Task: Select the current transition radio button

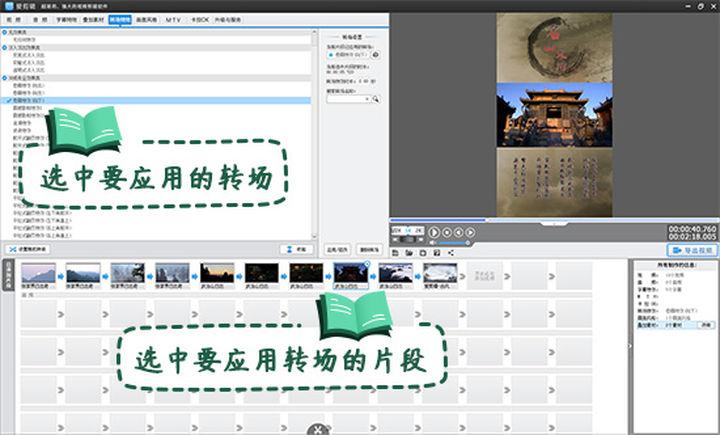Action: click(331, 55)
